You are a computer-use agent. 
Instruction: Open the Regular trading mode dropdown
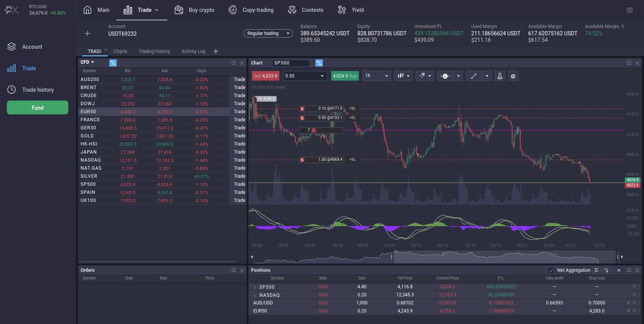[268, 33]
